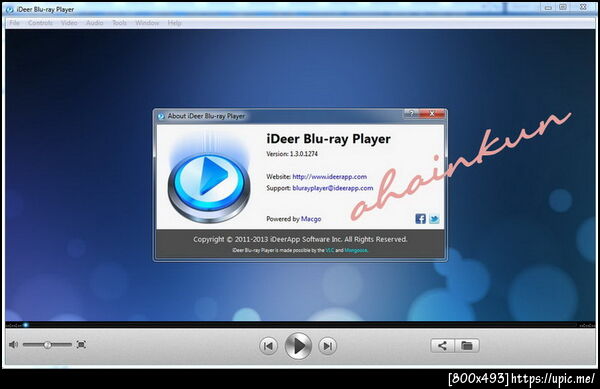The width and height of the screenshot is (600, 389).
Task: Open the Facebook icon in About dialog
Action: (x=421, y=219)
